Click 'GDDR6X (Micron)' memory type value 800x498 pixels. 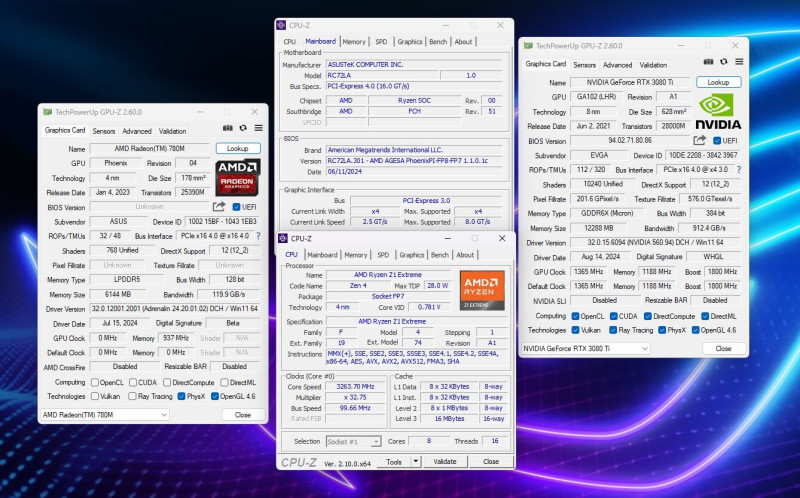tap(607, 213)
